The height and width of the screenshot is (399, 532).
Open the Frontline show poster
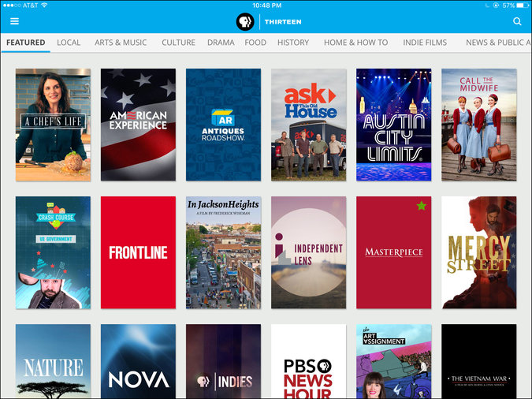(x=138, y=252)
